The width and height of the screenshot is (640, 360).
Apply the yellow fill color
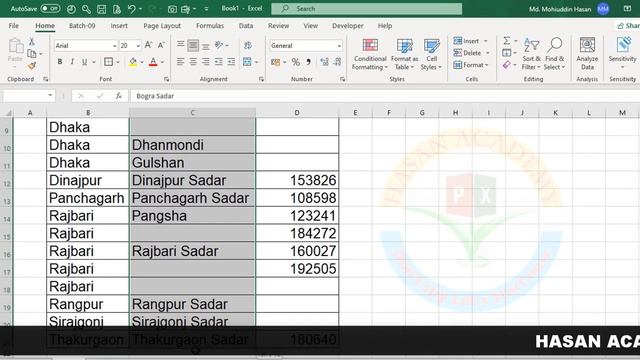click(133, 62)
